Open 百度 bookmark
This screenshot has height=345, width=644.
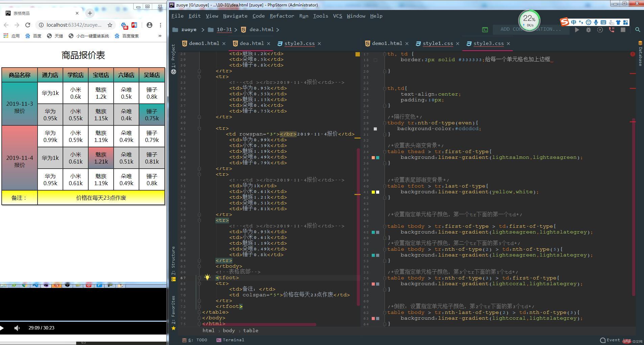(33, 36)
